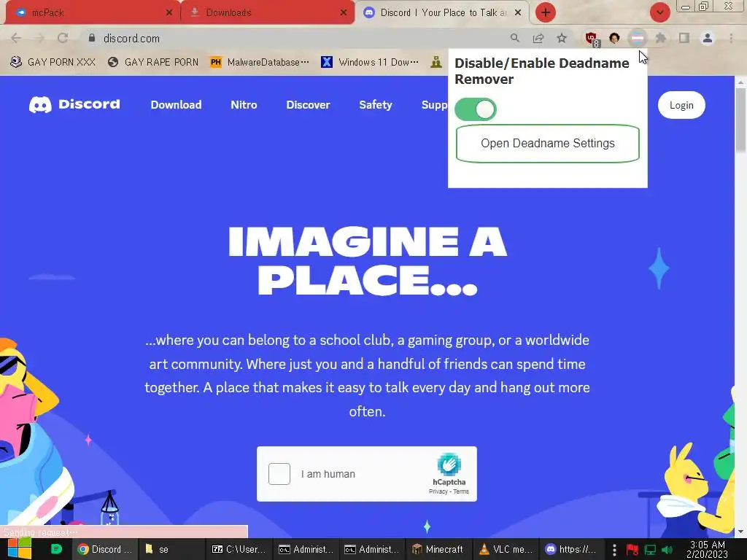747x560 pixels.
Task: Close the Discord browser tab
Action: tap(519, 12)
